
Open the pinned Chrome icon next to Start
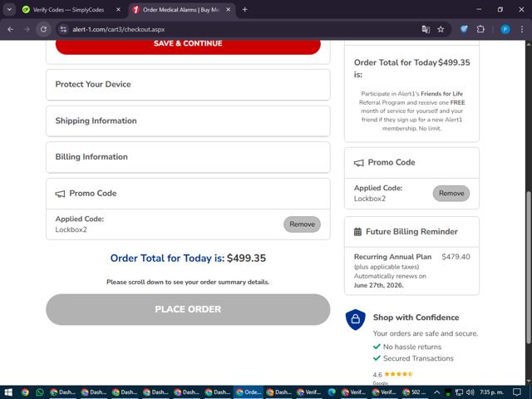[x=25, y=392]
